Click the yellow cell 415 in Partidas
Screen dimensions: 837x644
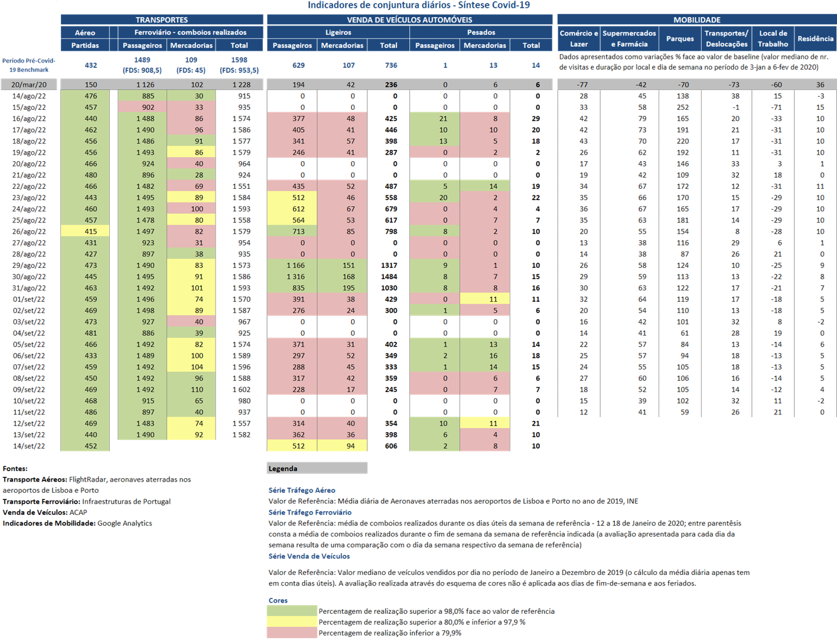click(85, 231)
